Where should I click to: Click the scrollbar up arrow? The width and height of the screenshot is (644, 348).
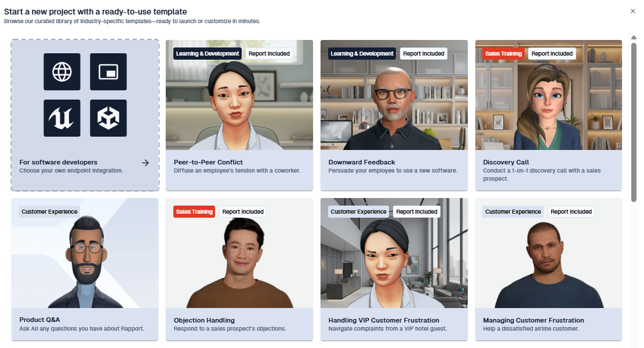click(x=634, y=38)
